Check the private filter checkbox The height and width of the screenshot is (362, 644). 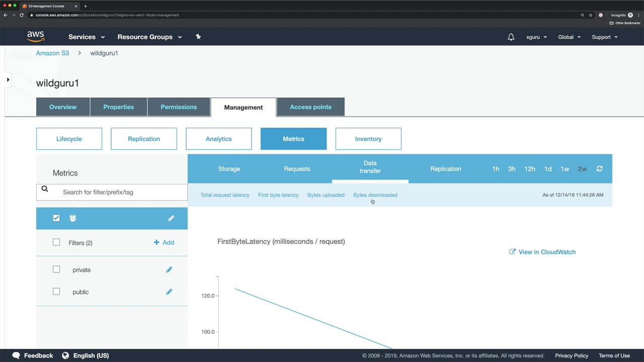[56, 269]
